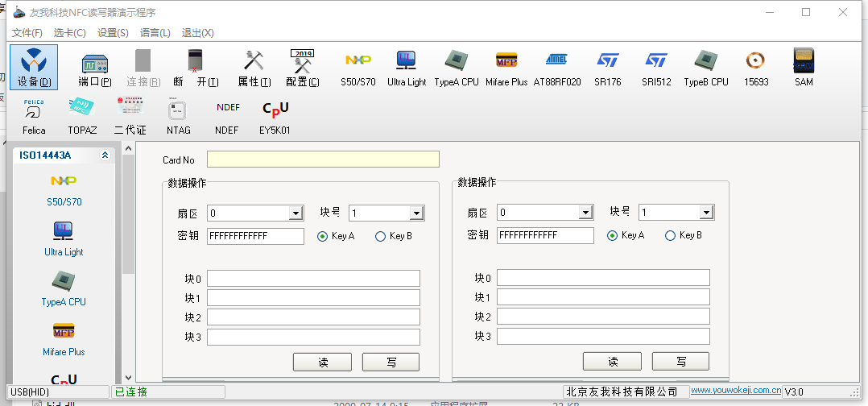Open the left 块号 block number dropdown

[x=416, y=213]
